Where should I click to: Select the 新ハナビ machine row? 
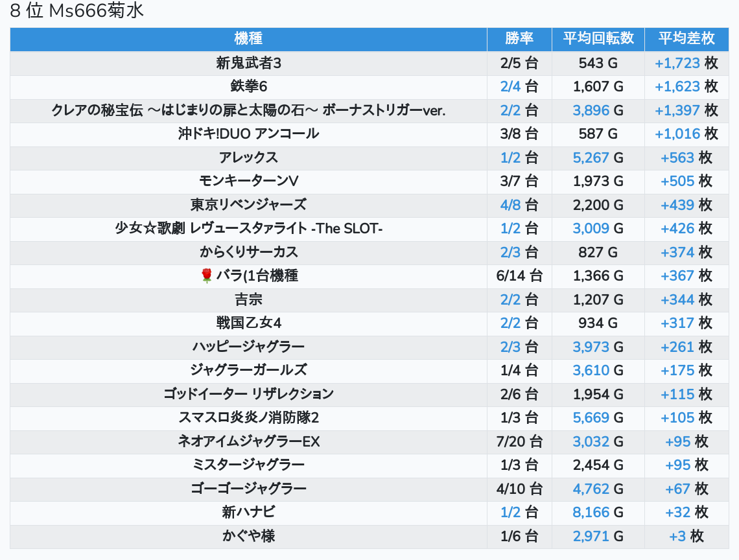(248, 512)
